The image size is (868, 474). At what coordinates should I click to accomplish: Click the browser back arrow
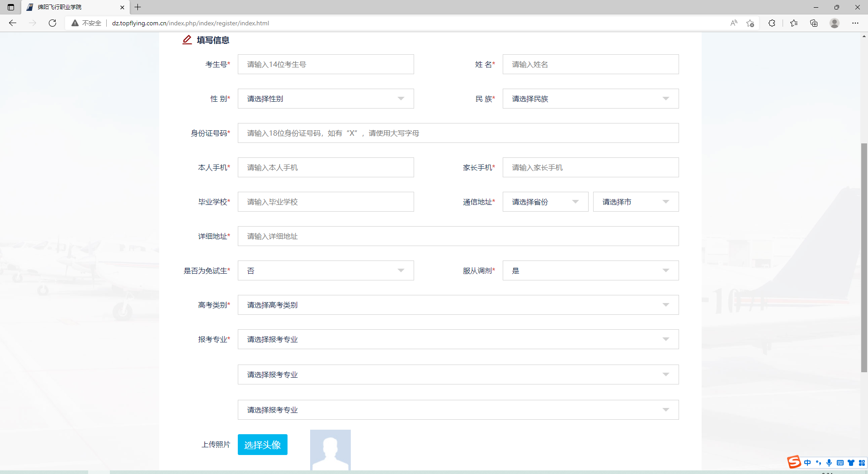click(x=13, y=23)
